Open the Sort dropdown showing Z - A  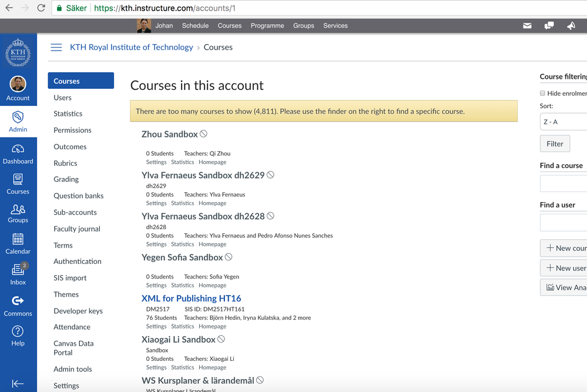pos(563,122)
